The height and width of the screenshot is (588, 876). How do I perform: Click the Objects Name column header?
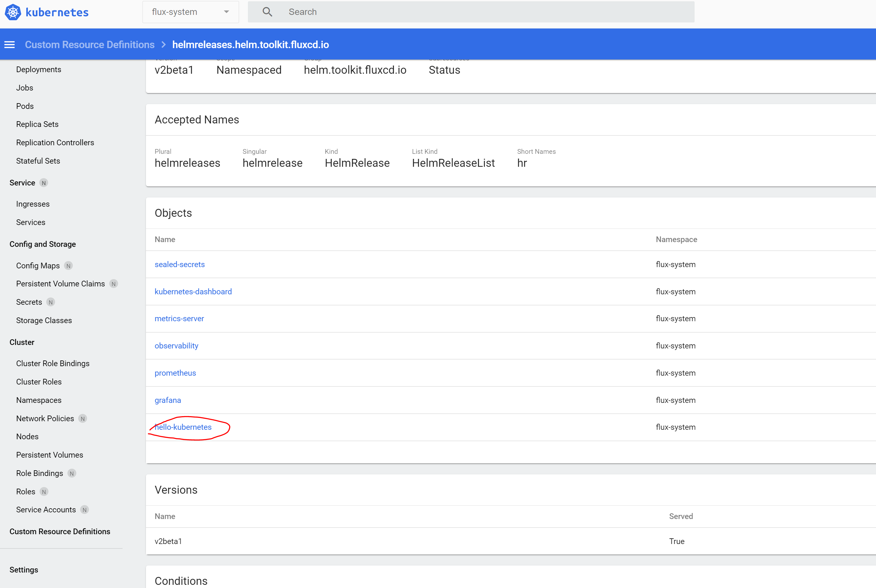[x=165, y=239]
